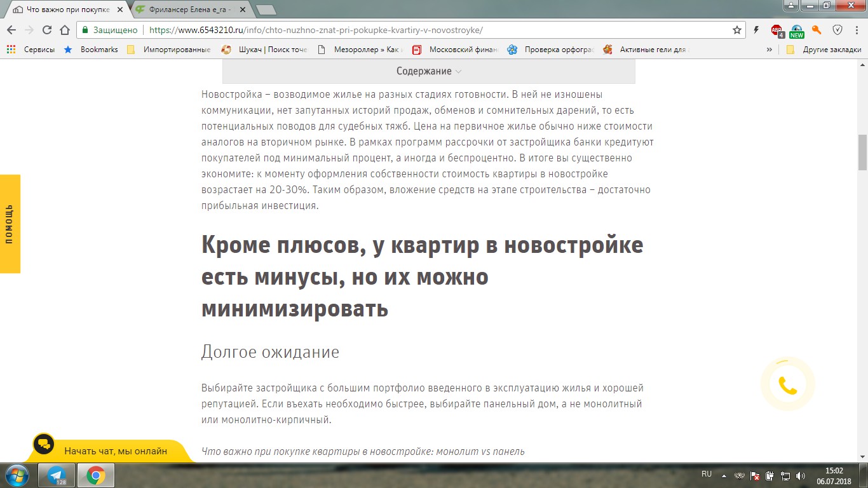Click the heading 'Кроме плюсов, у квартир в новостройке'
The width and height of the screenshot is (868, 488).
pyautogui.click(x=423, y=245)
